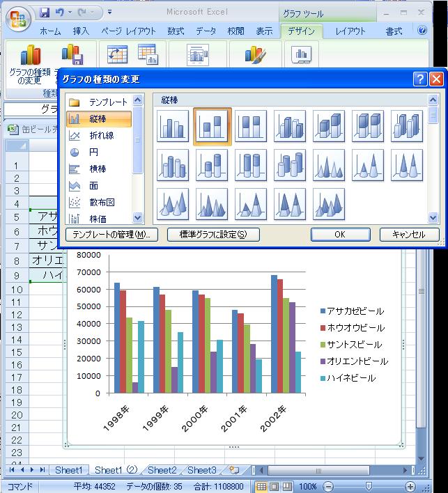The image size is (448, 493).
Task: Click the Office button
Action: click(x=18, y=19)
